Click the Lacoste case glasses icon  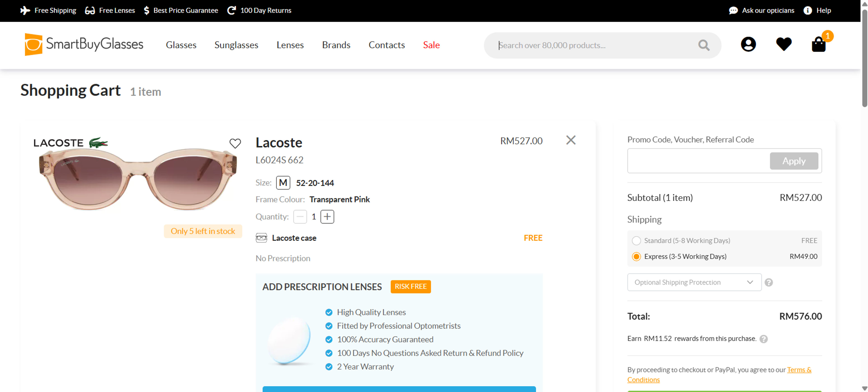[x=261, y=238]
